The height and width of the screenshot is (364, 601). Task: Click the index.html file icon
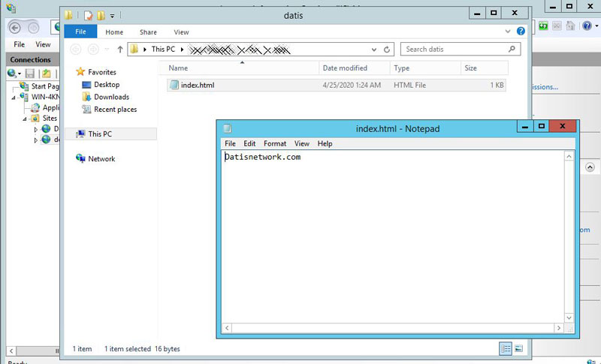click(174, 85)
